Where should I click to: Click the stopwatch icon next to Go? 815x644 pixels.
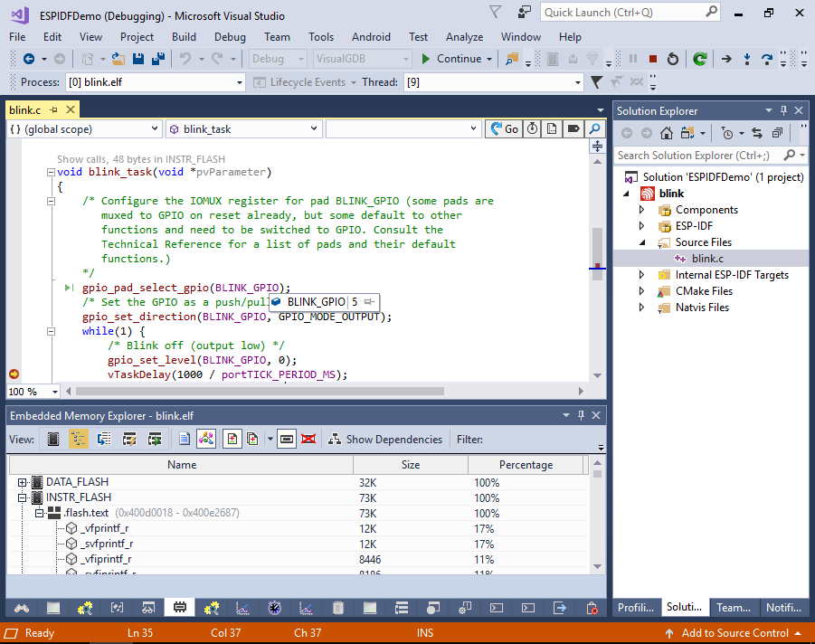(532, 129)
